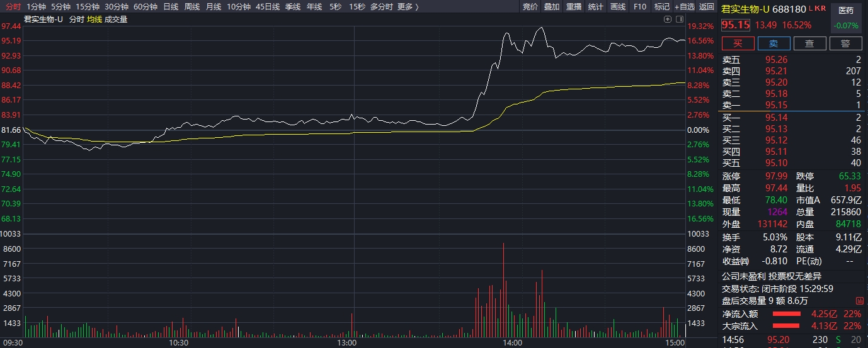Viewport: 868px width, 348px height.
Task: Select the 5分钟 period tab
Action: click(60, 7)
